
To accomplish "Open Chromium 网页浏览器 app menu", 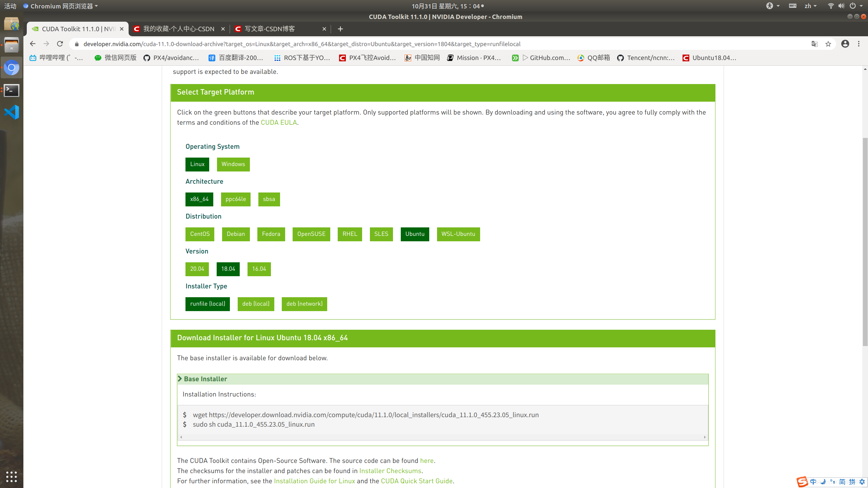I will (x=60, y=6).
